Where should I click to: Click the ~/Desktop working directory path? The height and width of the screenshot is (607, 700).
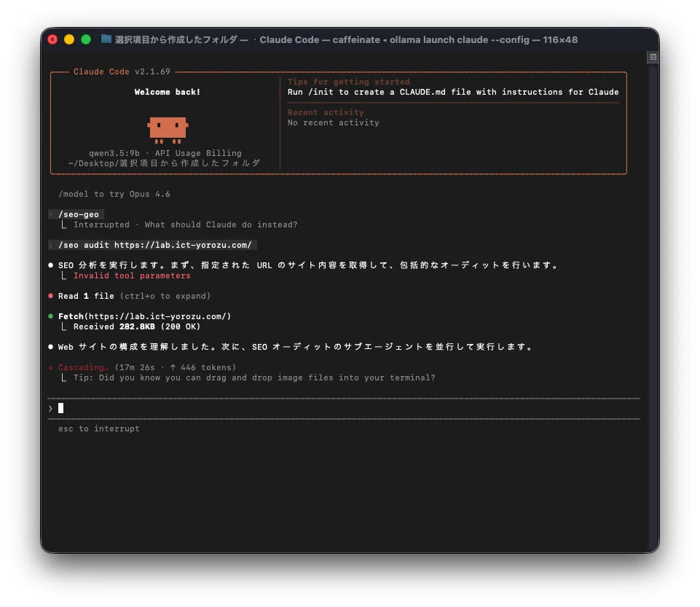pyautogui.click(x=164, y=163)
